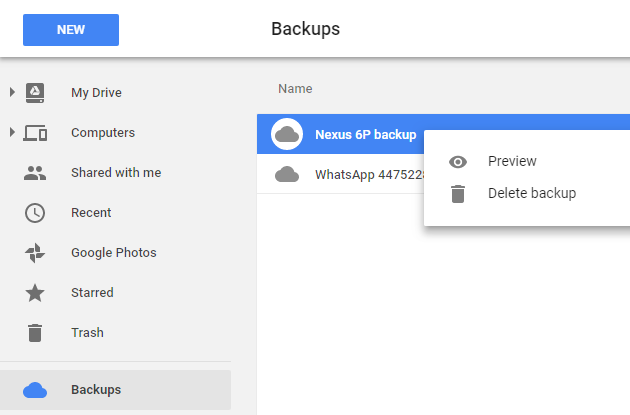Viewport: 630px width, 415px height.
Task: Choose Preview from the context menu
Action: [512, 161]
